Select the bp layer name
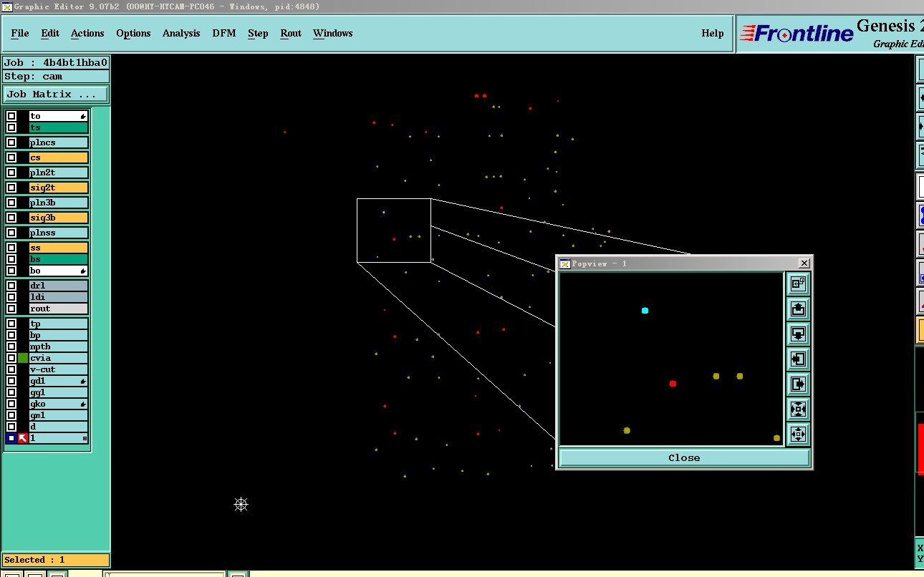Image resolution: width=924 pixels, height=577 pixels. click(x=59, y=335)
